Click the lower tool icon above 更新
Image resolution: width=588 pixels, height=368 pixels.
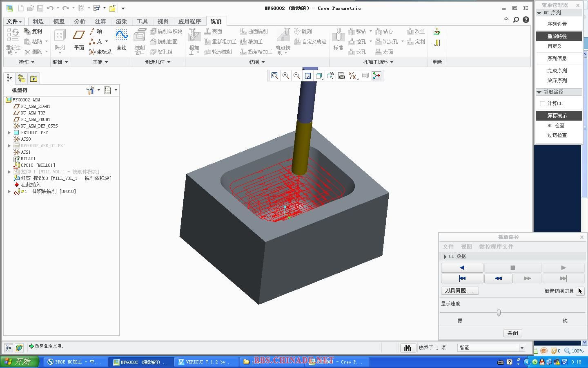[437, 43]
